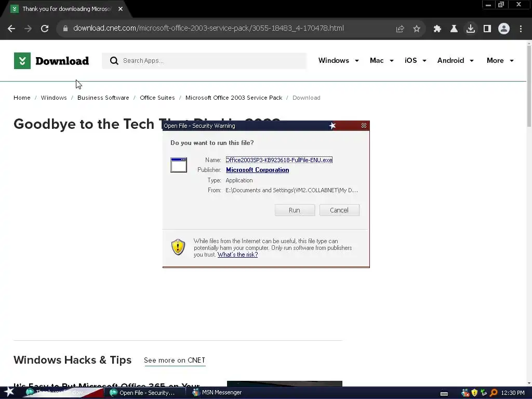Click the application file icon in dialog
The image size is (532, 399).
[x=179, y=165]
